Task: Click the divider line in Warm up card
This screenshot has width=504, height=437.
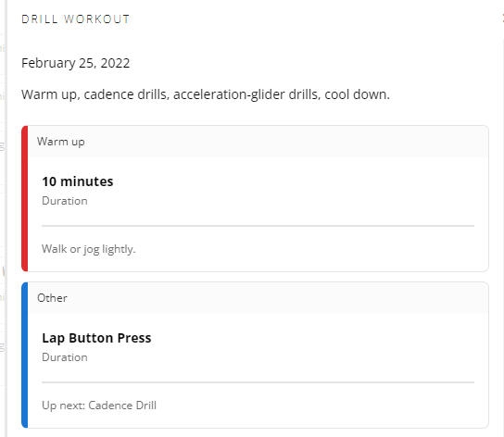Action: (258, 226)
